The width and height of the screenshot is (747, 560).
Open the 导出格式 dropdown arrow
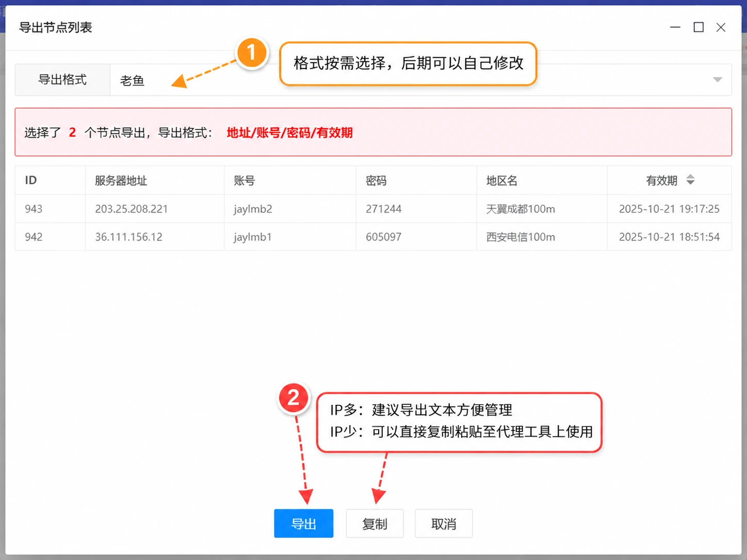click(717, 79)
